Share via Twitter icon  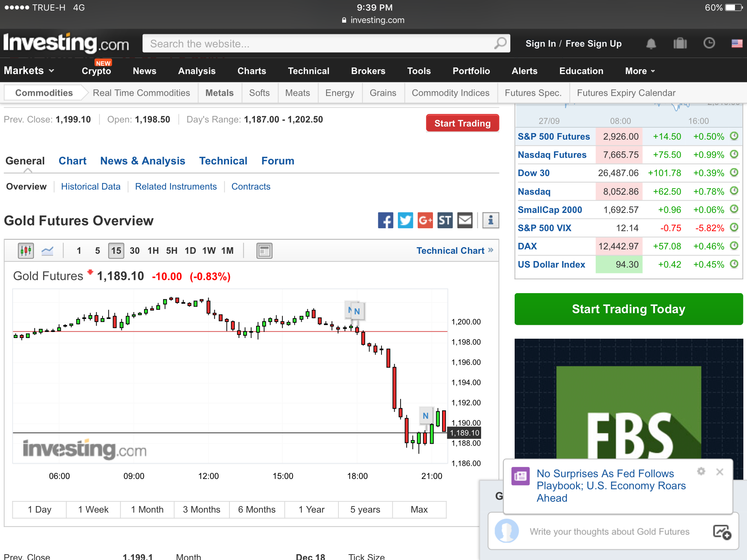(405, 220)
